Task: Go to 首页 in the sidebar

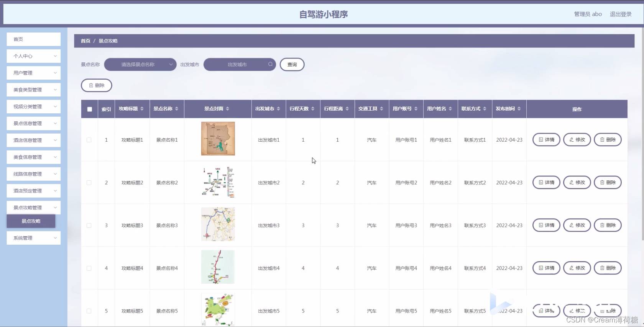Action: (34, 39)
